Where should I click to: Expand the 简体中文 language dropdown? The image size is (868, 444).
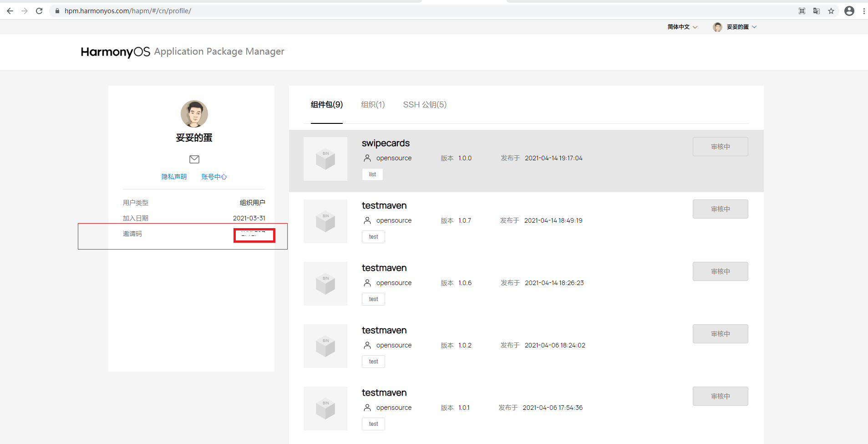point(682,27)
